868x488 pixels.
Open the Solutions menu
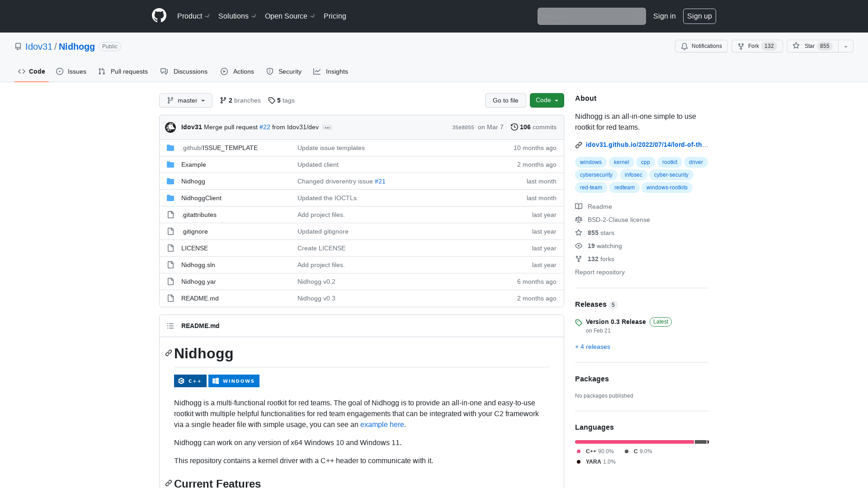coord(236,16)
